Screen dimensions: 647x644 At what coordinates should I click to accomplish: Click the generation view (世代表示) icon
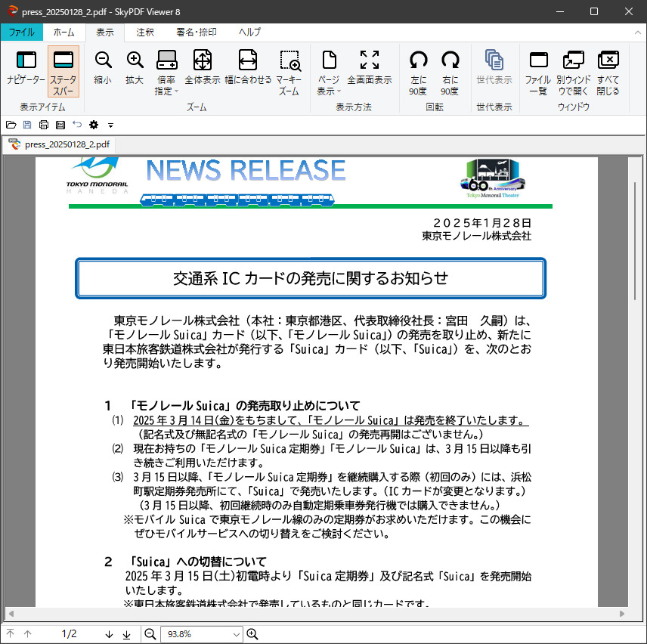pos(494,68)
